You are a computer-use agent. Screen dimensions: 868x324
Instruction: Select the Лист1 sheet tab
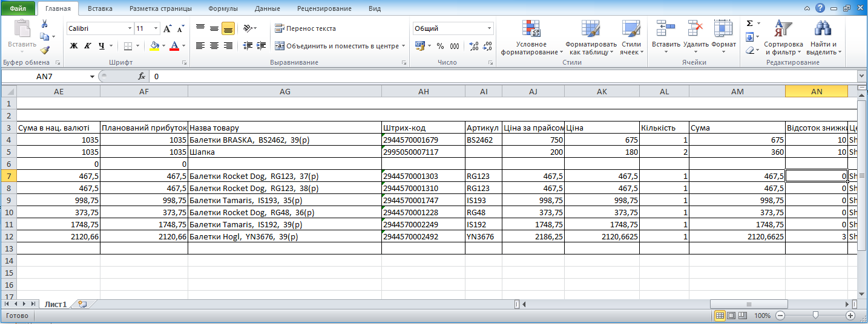coord(55,305)
